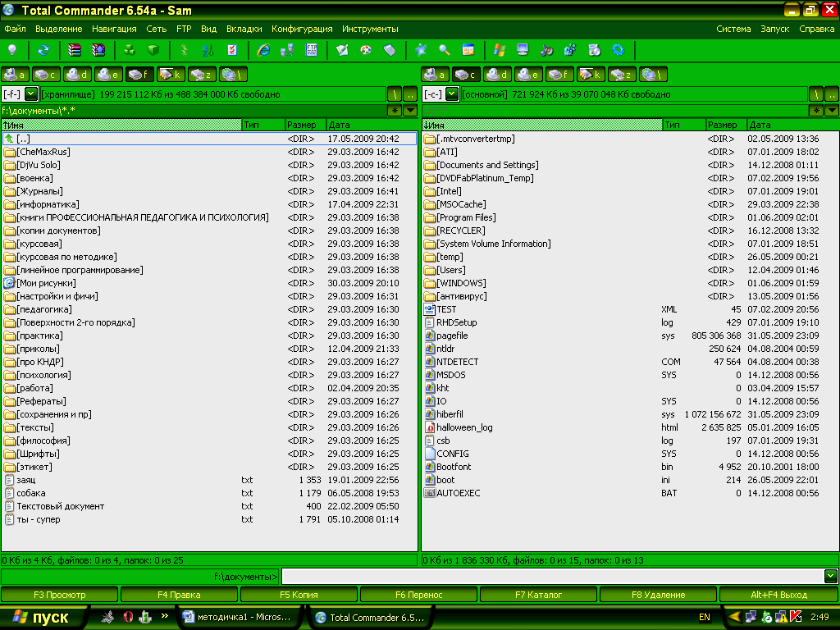The height and width of the screenshot is (630, 840).
Task: Switch right panel to network drive z
Action: click(622, 75)
